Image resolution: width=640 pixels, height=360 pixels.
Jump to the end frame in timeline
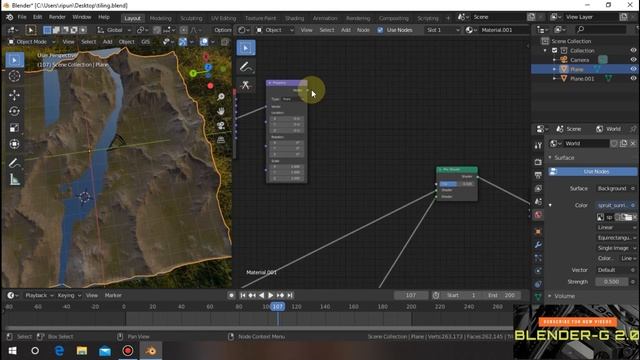pos(290,295)
